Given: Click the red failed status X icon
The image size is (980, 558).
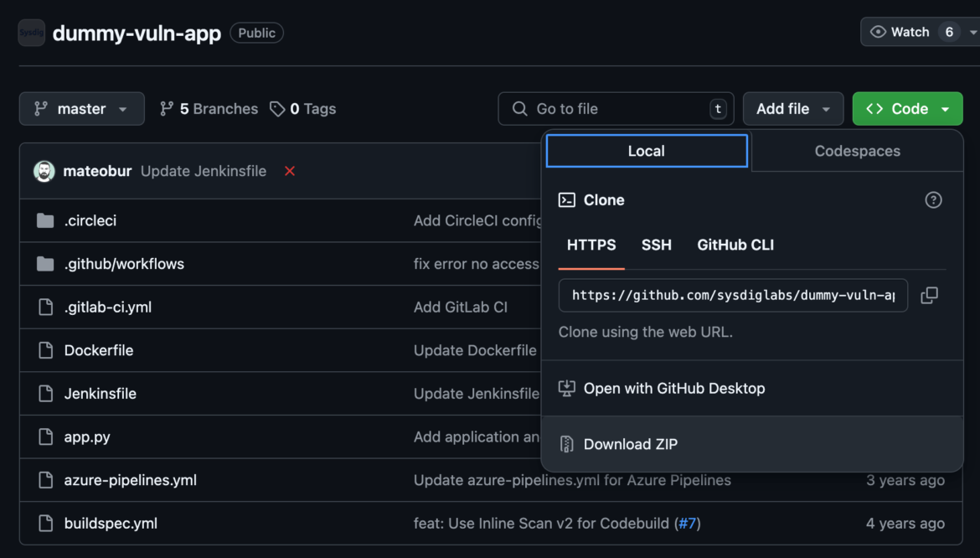Looking at the screenshot, I should [289, 171].
